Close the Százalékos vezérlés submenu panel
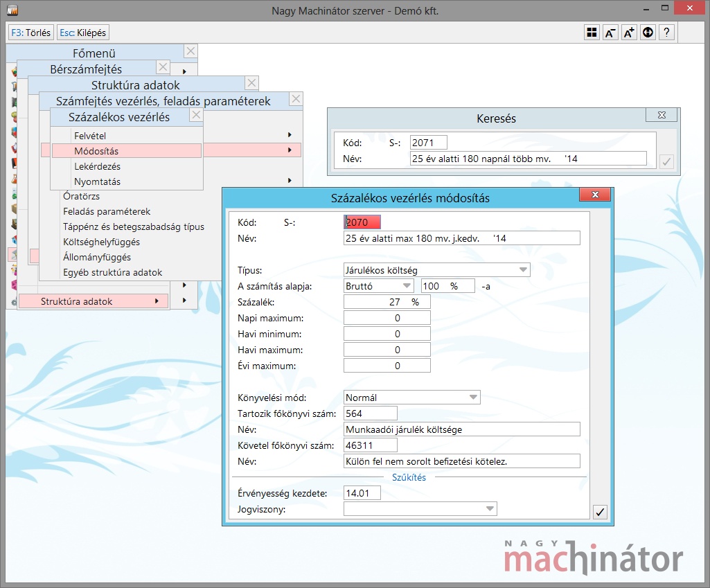Viewport: 710px width, 588px height. [196, 115]
